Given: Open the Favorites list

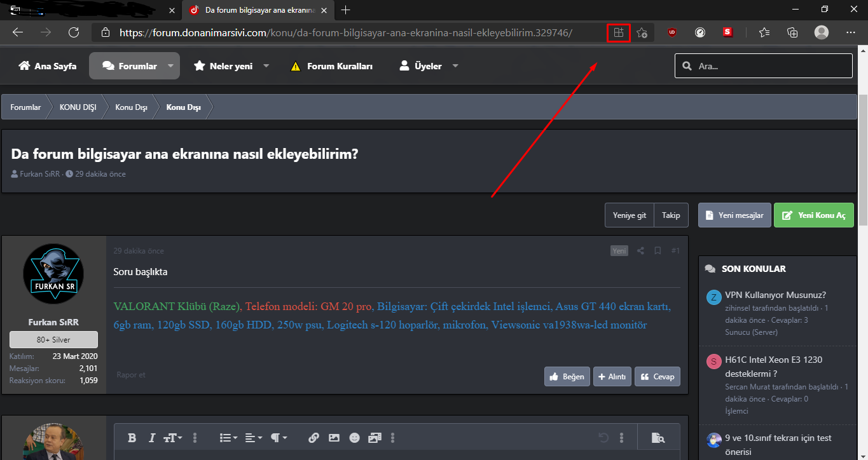Looking at the screenshot, I should tap(764, 32).
